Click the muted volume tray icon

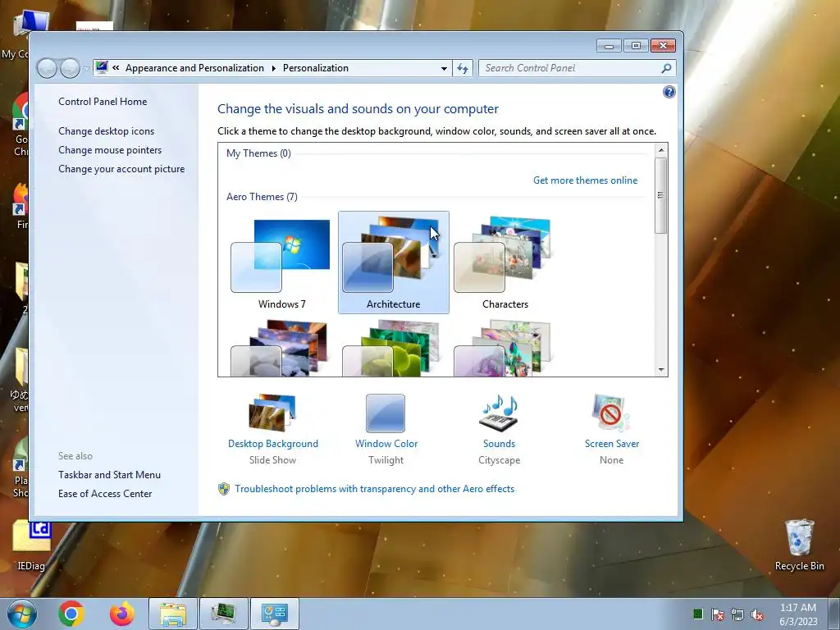pyautogui.click(x=757, y=614)
